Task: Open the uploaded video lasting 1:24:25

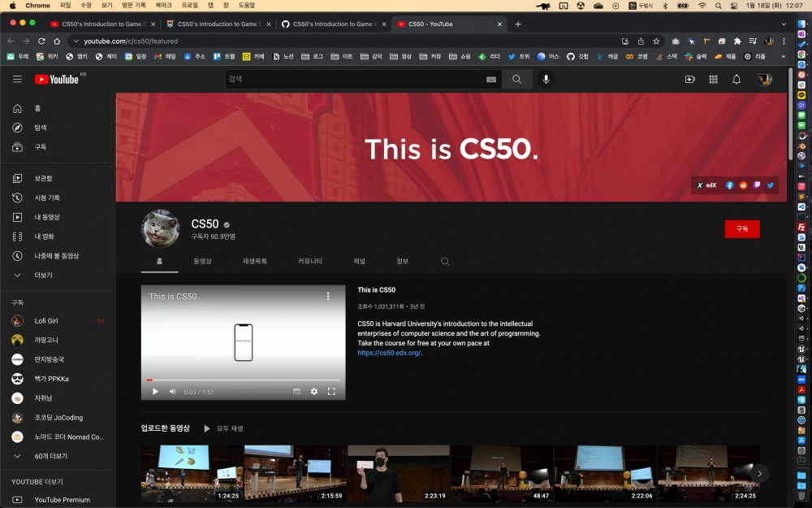Action: click(x=192, y=473)
